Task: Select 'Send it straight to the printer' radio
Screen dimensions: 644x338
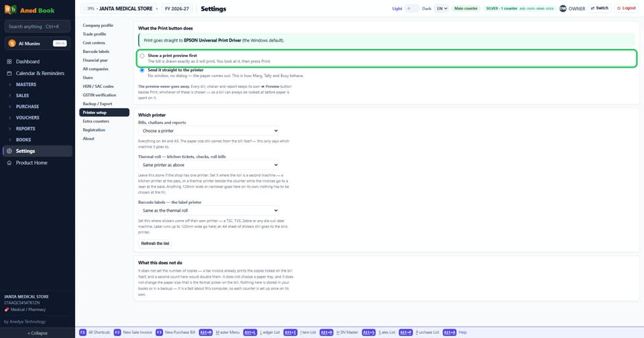Action: pos(142,70)
